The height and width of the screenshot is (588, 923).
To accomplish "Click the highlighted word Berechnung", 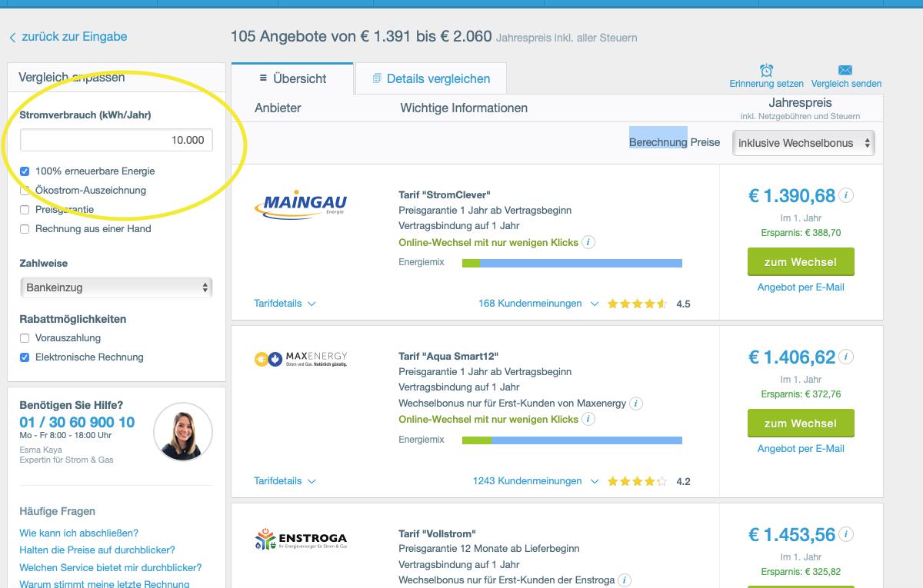I will click(x=658, y=142).
